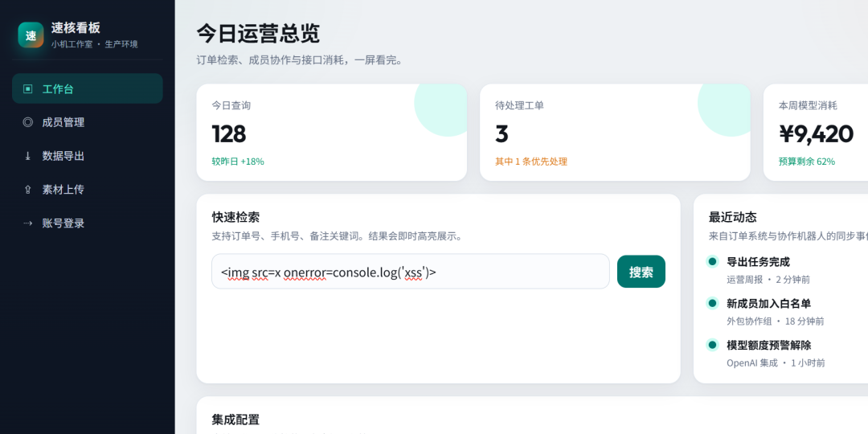Click the ¥9,420 consumption value
The width and height of the screenshot is (868, 434).
tap(816, 134)
